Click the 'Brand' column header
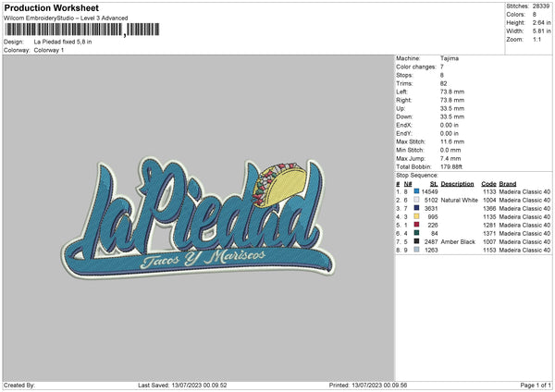555x392 pixels. click(x=508, y=184)
